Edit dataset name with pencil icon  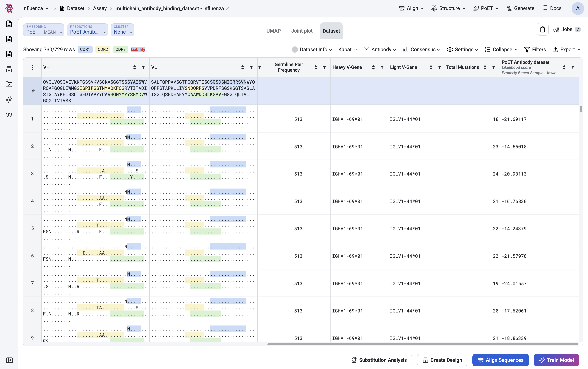[x=228, y=9]
